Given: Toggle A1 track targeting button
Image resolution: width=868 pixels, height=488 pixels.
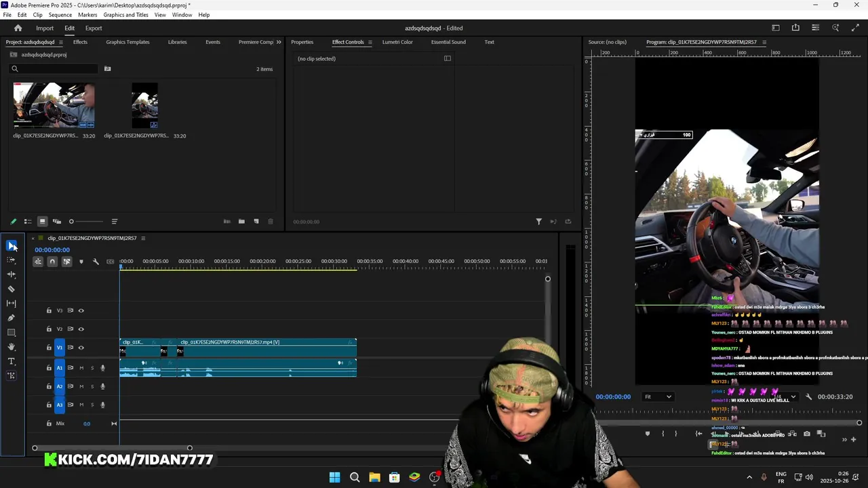Looking at the screenshot, I should [59, 368].
